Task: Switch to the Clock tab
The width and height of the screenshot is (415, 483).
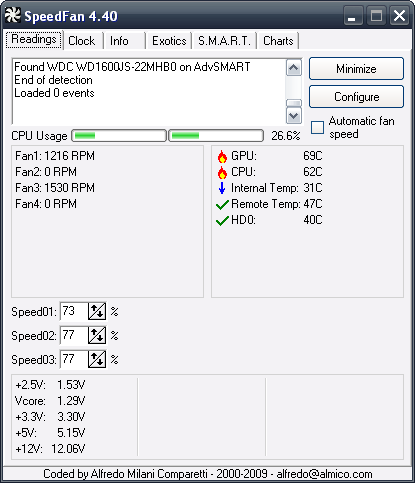Action: pyautogui.click(x=83, y=41)
